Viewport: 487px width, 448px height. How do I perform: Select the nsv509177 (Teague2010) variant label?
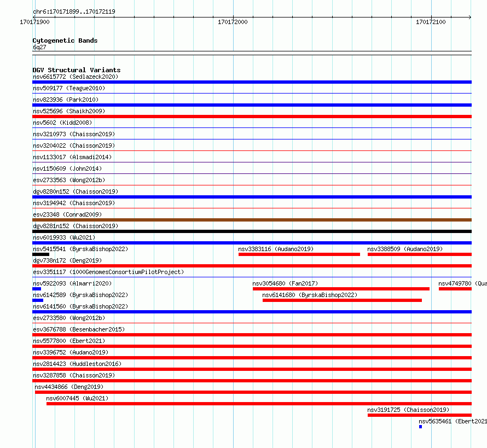point(69,88)
